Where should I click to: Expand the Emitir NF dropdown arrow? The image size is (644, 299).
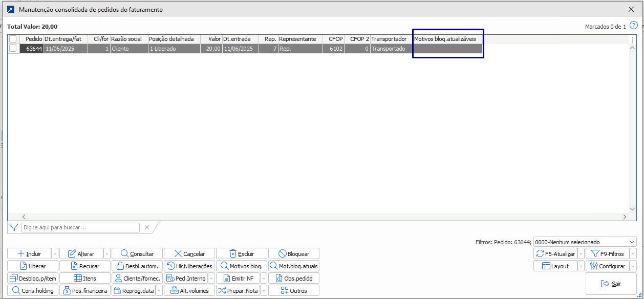point(264,278)
